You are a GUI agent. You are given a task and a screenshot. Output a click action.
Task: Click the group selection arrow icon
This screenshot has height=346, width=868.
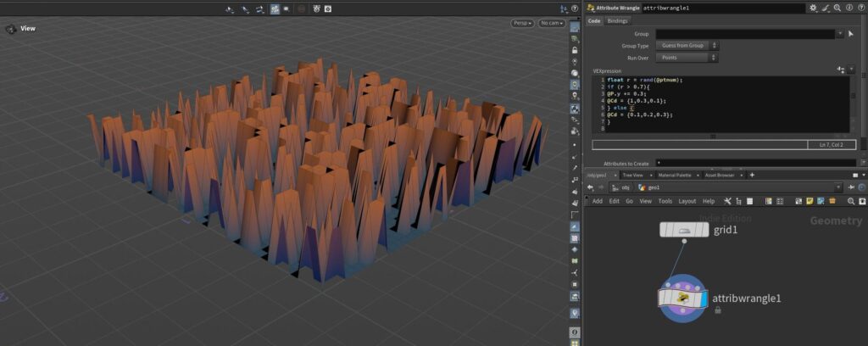point(851,34)
